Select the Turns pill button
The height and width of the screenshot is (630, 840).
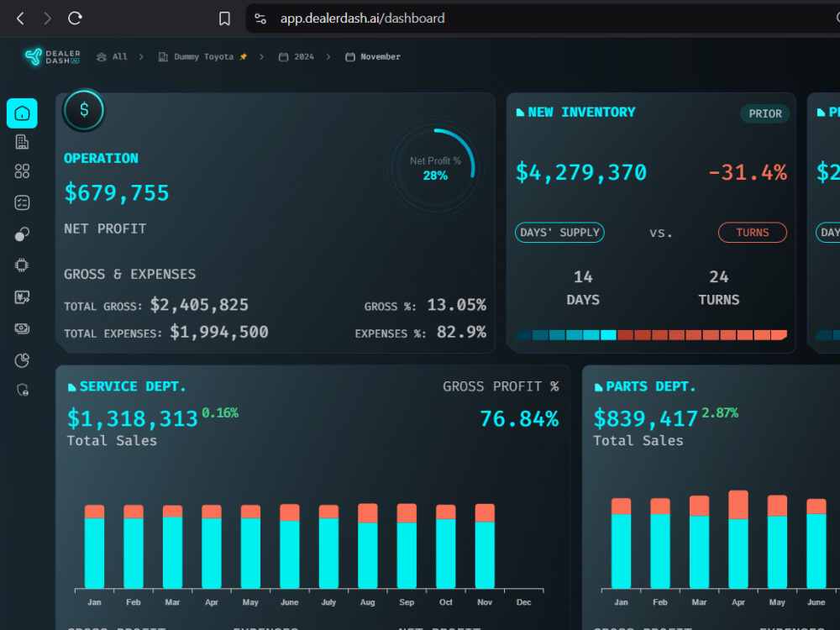[753, 233]
